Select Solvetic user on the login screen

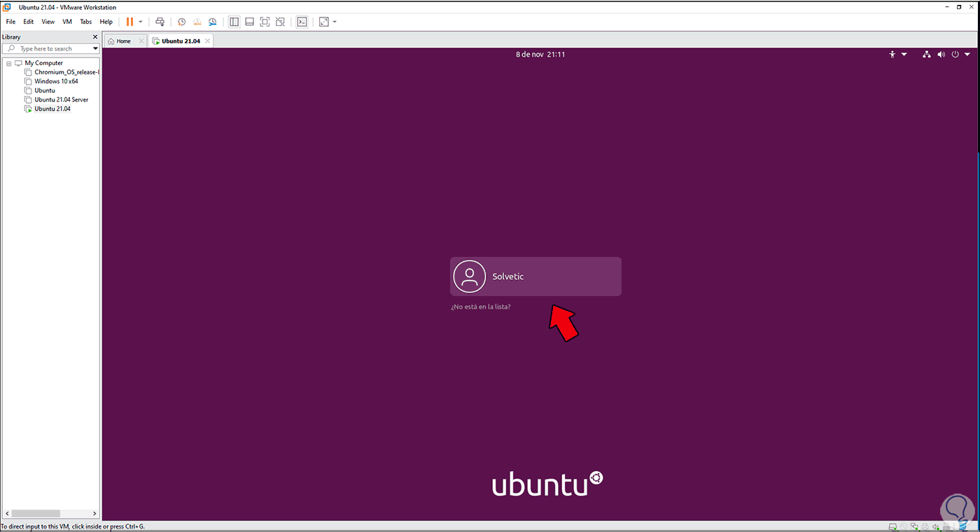tap(535, 276)
